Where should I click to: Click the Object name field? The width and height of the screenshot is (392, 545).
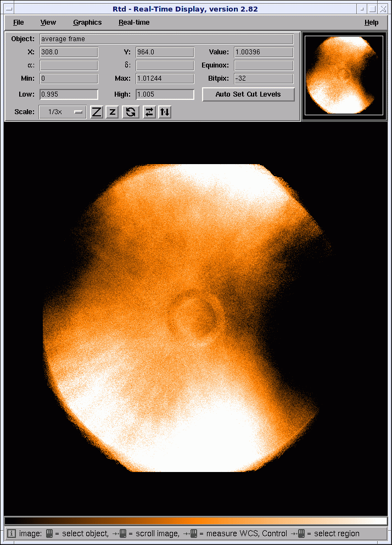(x=166, y=39)
